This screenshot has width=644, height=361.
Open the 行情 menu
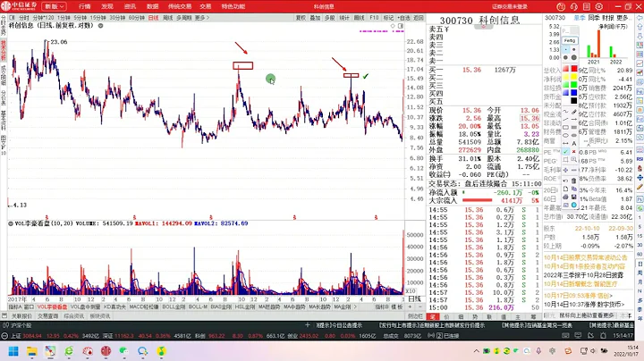click(85, 6)
